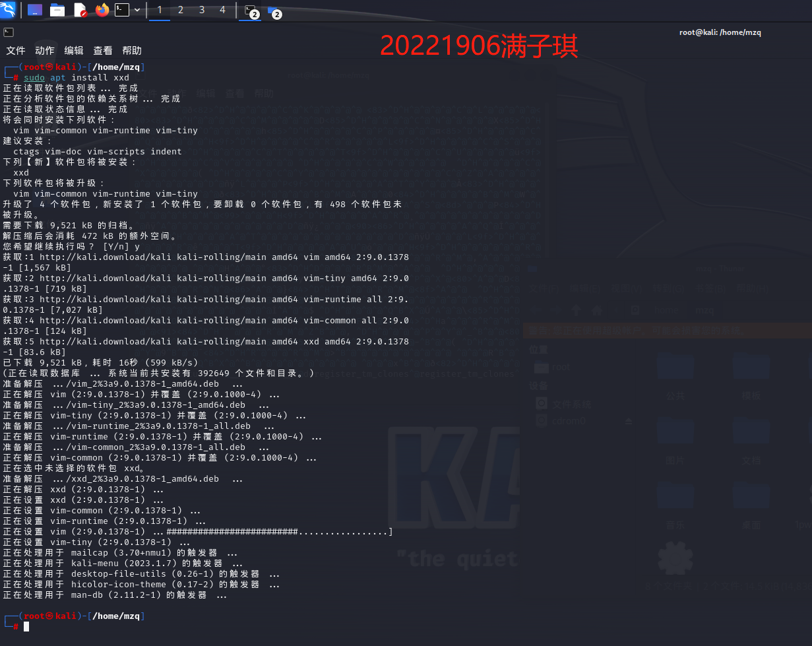Click '准备解压 .../vim-tiny_2%3a9.0.1378-1_amd64.deb' line
Image resolution: width=812 pixels, height=646 pixels.
click(136, 404)
